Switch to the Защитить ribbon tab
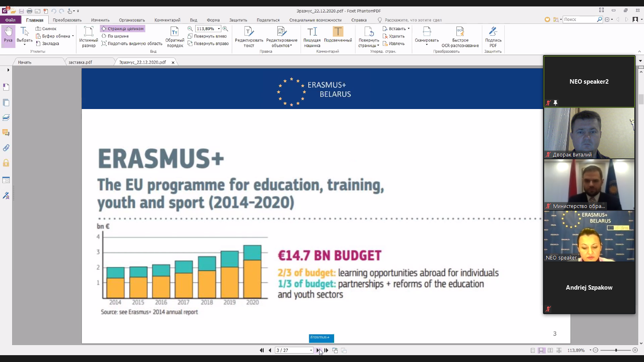The height and width of the screenshot is (362, 644). pos(238,20)
